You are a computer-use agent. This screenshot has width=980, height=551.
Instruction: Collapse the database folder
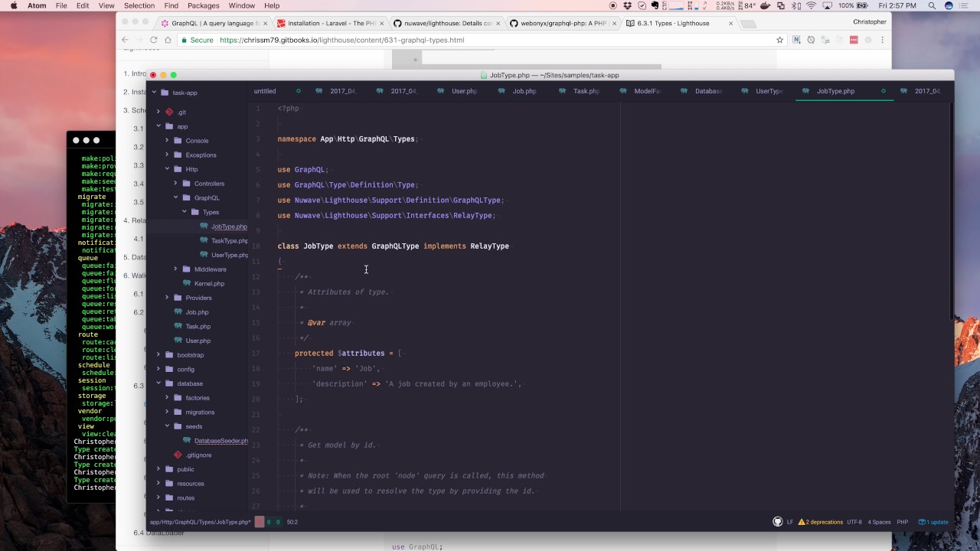pyautogui.click(x=158, y=383)
